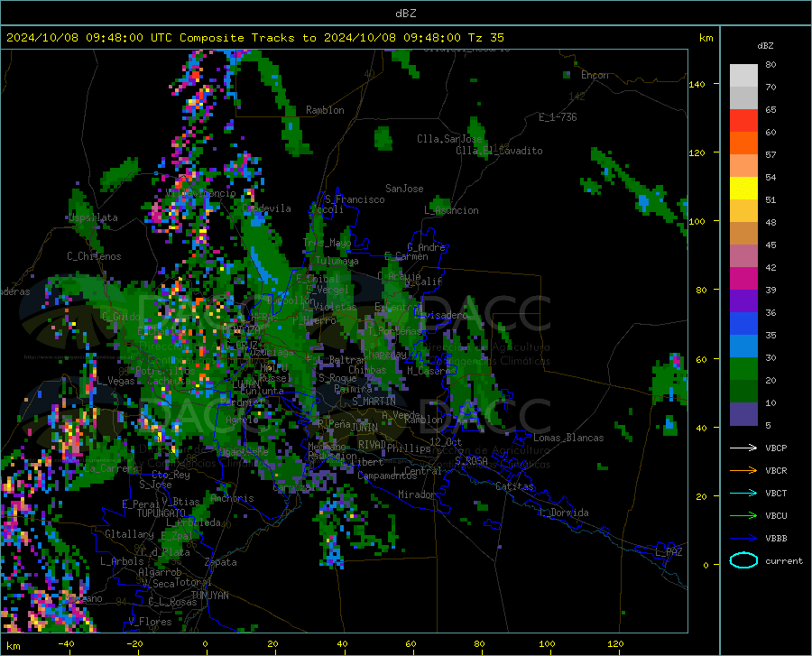Click the Clla.SanJose map label

coord(449,139)
